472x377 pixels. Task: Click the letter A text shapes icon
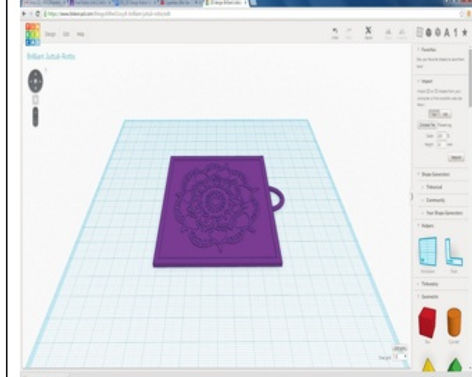click(447, 33)
